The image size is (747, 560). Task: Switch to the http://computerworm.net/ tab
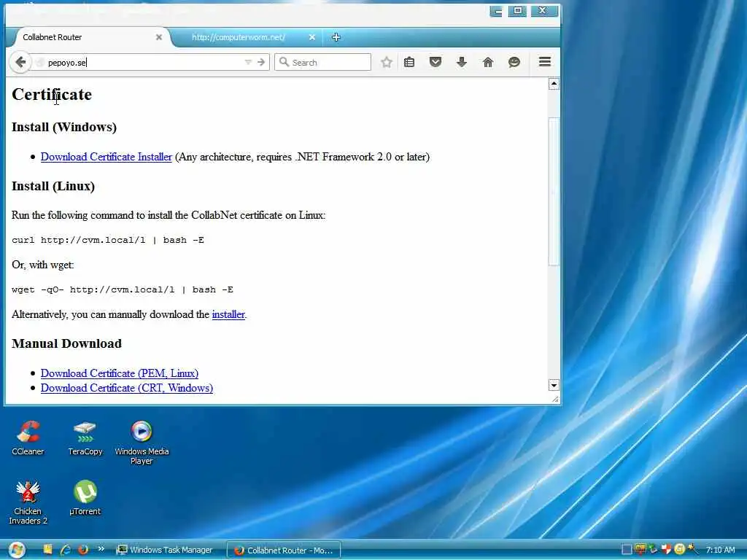pos(248,37)
